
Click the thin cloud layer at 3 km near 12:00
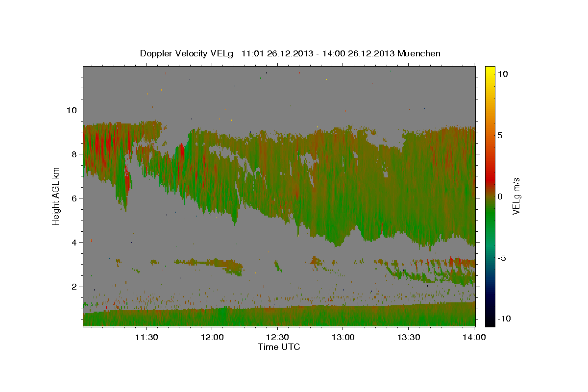(x=208, y=264)
